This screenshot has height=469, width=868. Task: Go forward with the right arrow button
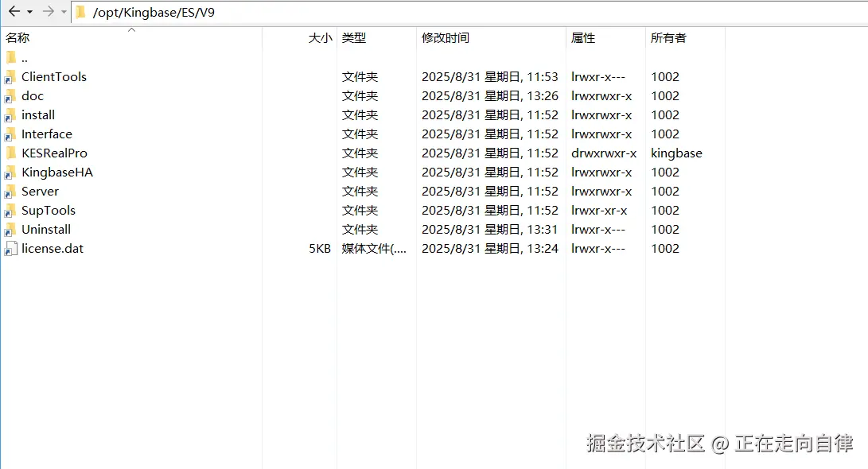pos(49,12)
